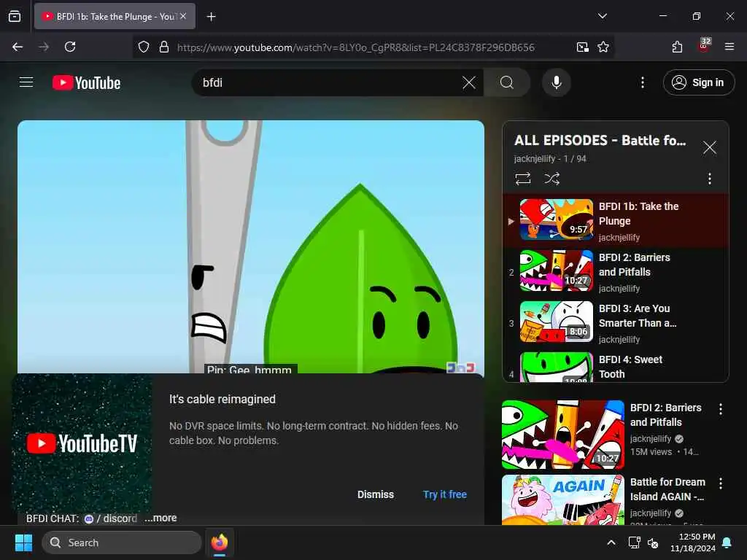Toggle playlist loop
Screen dimensions: 747x560
pos(522,179)
